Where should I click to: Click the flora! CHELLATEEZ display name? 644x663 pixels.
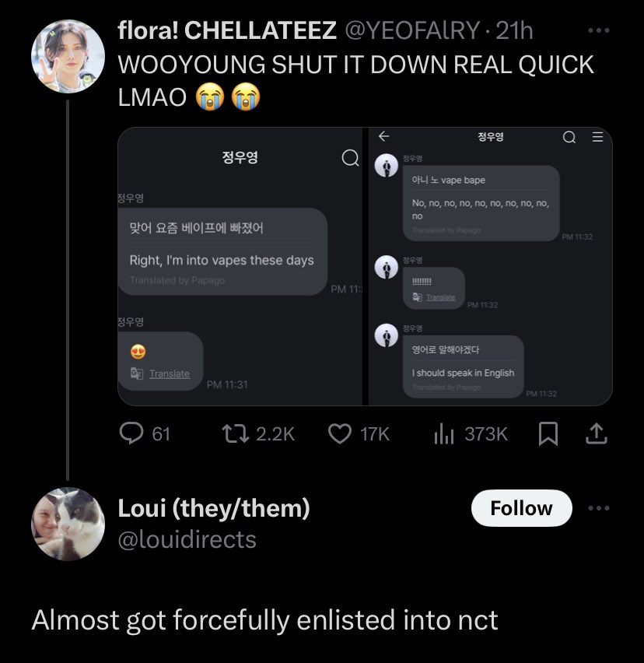tap(227, 30)
